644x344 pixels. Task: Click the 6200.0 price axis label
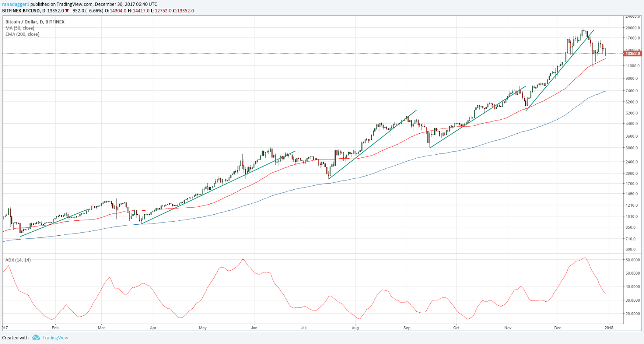tap(632, 102)
